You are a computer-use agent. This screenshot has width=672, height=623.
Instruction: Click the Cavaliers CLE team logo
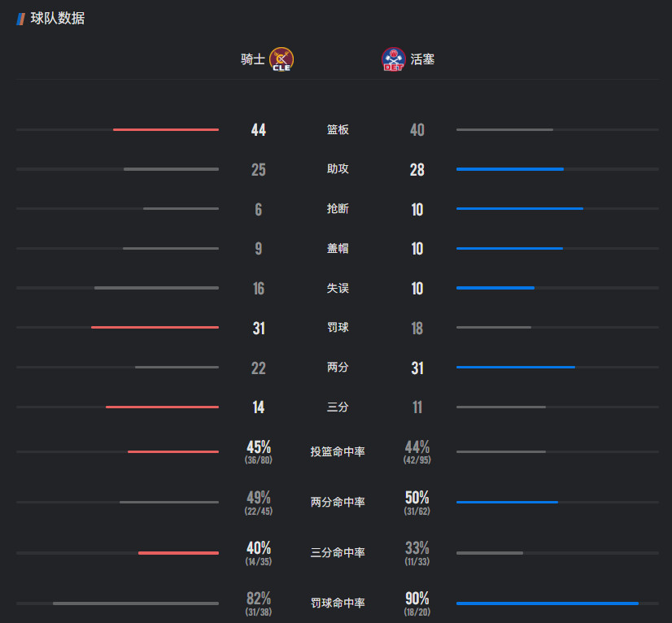pyautogui.click(x=281, y=59)
